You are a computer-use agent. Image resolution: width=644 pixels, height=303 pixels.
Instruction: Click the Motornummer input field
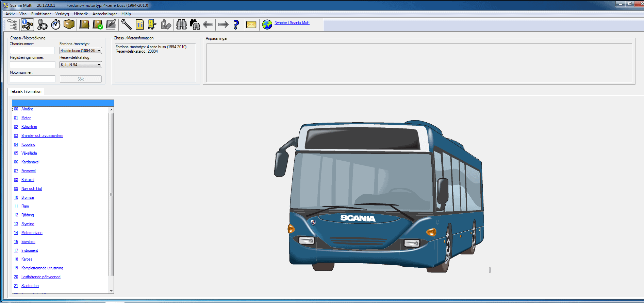tap(32, 79)
